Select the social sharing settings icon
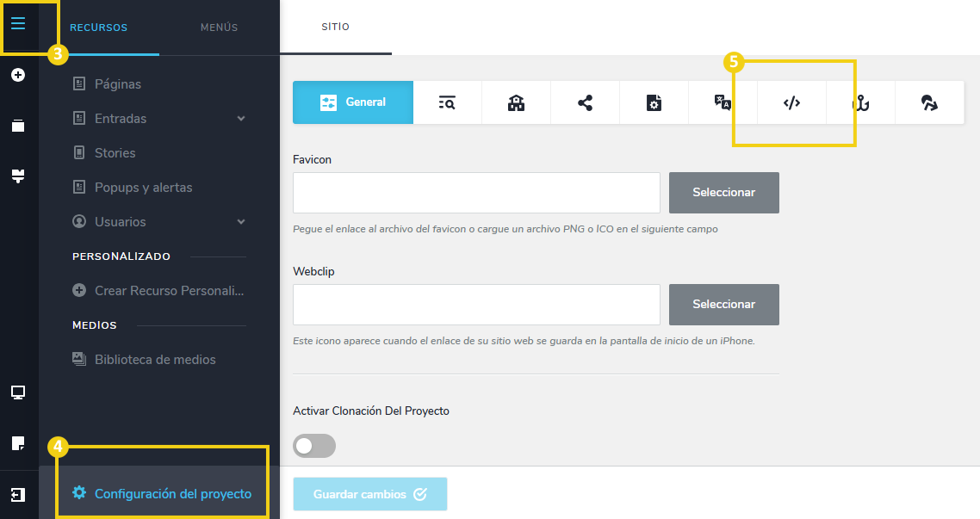 click(x=585, y=102)
